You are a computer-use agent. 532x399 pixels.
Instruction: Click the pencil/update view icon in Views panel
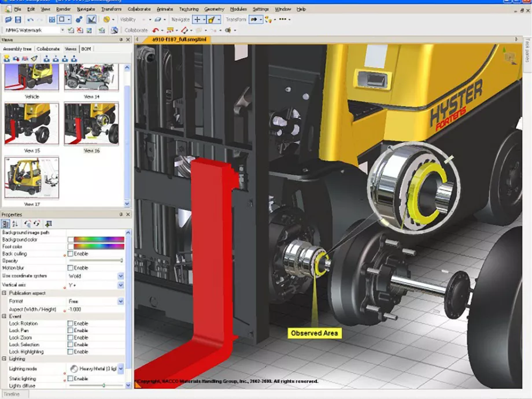(34, 59)
